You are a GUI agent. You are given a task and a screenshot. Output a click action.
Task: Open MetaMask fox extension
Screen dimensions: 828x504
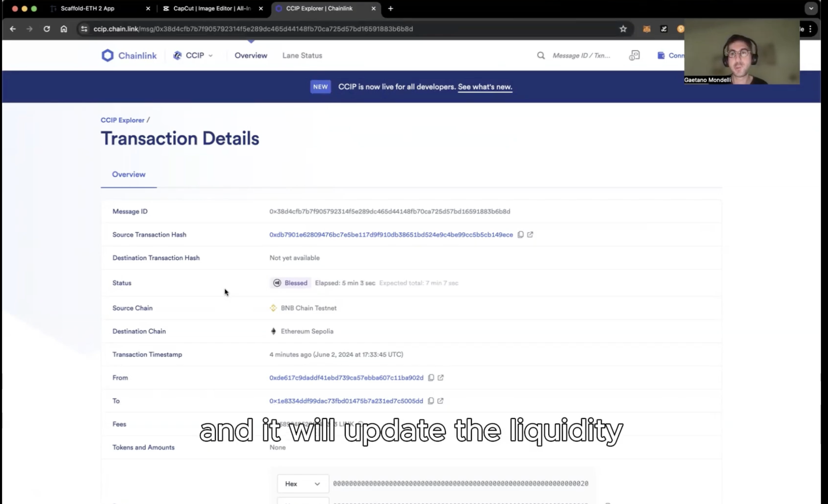tap(646, 29)
